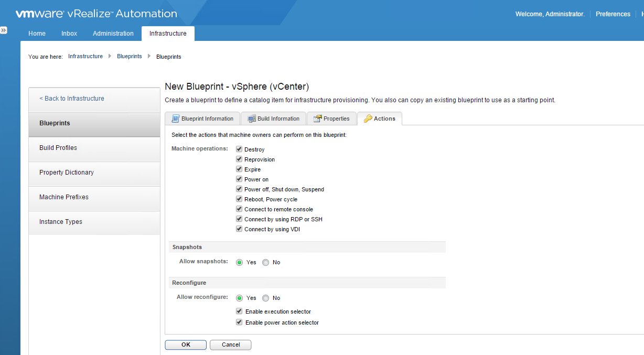Click Infrastructure in the breadcrumb

(x=85, y=56)
